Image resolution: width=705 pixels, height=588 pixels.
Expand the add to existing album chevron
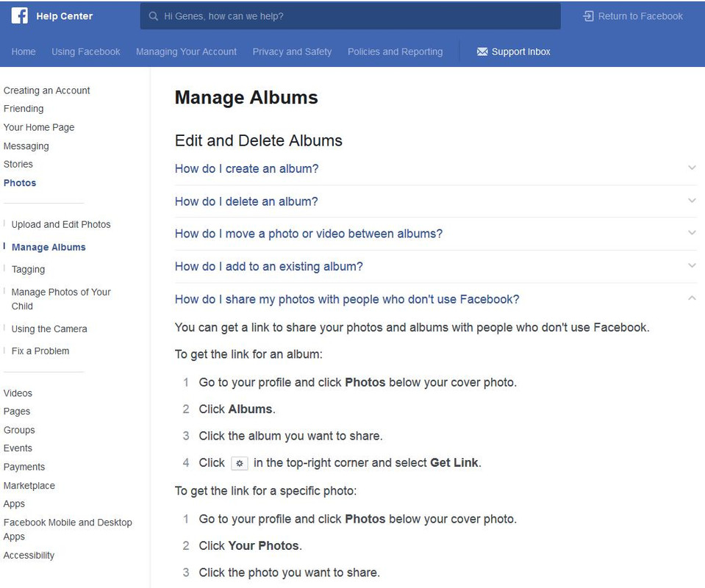pos(692,265)
